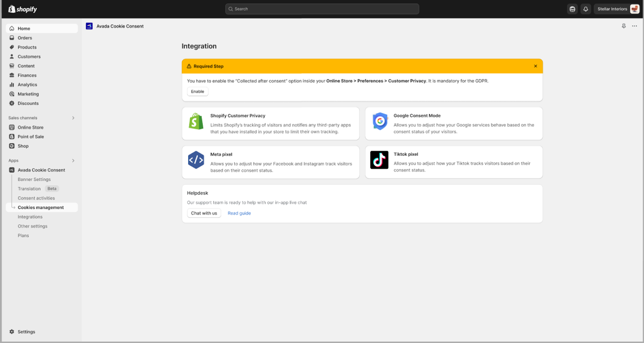Open the Read guide link
The width and height of the screenshot is (644, 343).
[x=239, y=213]
